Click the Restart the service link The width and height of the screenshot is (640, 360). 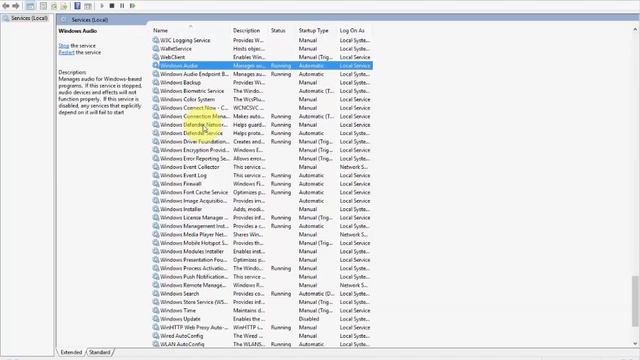[66, 52]
